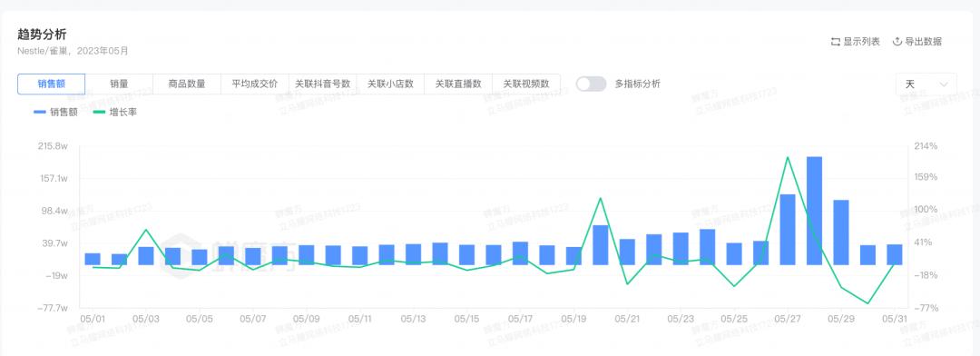Toggle 销售额 legend blue swatch
This screenshot has width=980, height=356.
40,113
